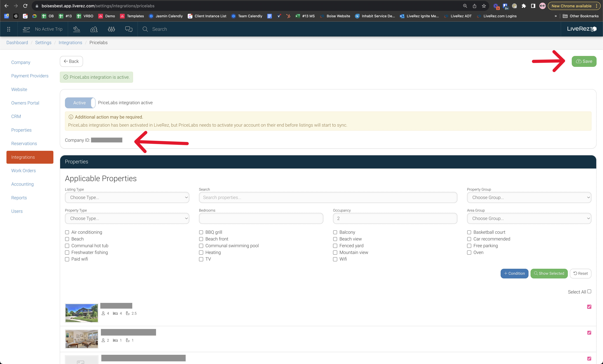The height and width of the screenshot is (364, 603).
Task: Check the Communal swimming pool checkbox
Action: (x=201, y=246)
